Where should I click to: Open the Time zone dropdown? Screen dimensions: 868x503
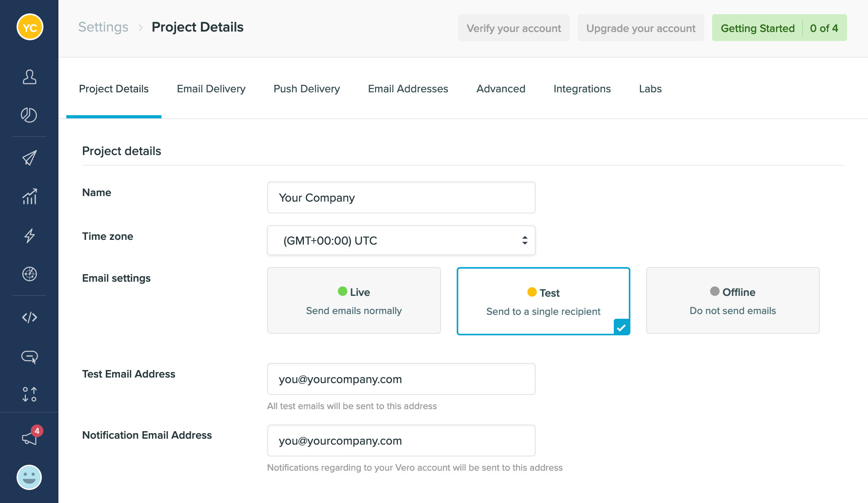(401, 240)
